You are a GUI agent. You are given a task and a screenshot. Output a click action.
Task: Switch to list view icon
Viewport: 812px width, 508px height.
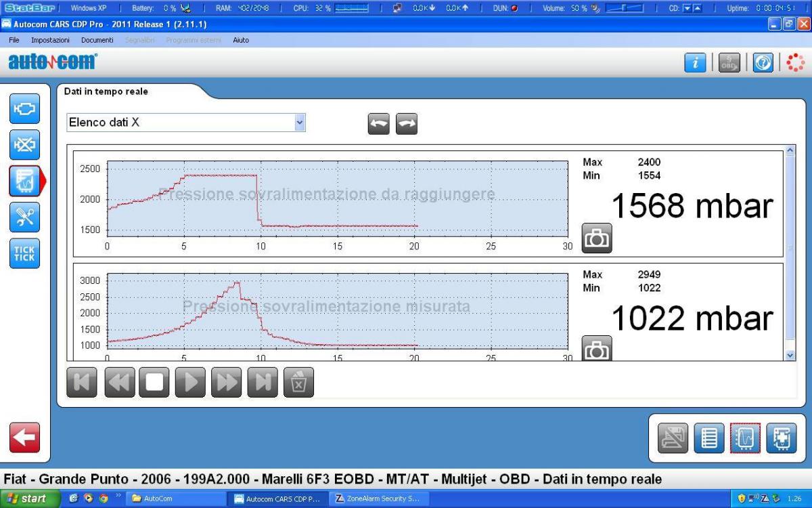tap(708, 438)
